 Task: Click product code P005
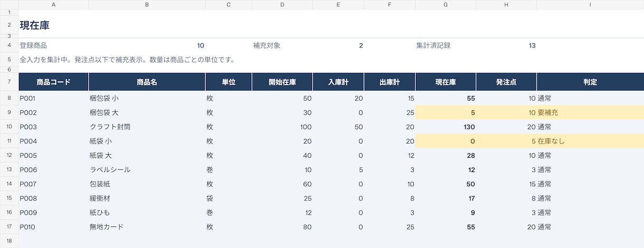(x=28, y=155)
